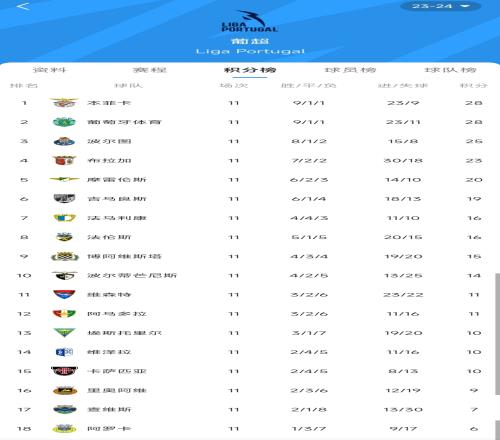Click the 积分 column header

pos(474,85)
